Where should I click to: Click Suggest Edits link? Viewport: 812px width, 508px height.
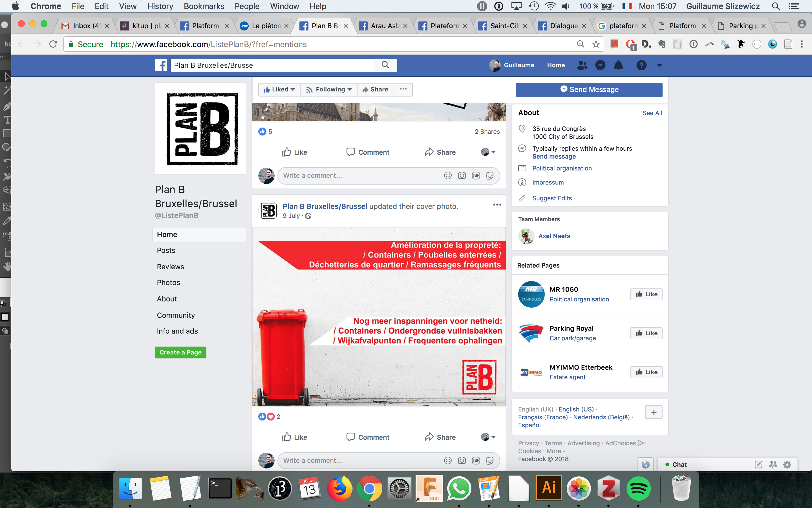552,198
